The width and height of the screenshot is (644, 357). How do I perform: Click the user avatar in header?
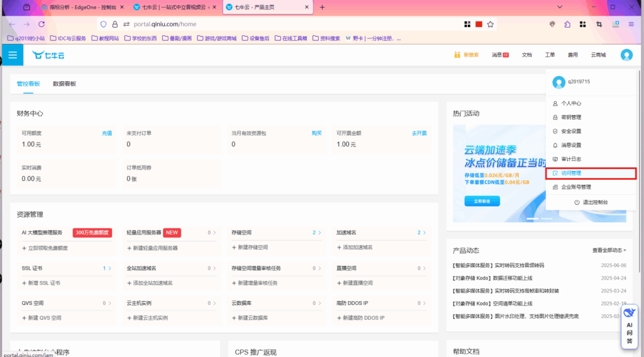point(626,55)
